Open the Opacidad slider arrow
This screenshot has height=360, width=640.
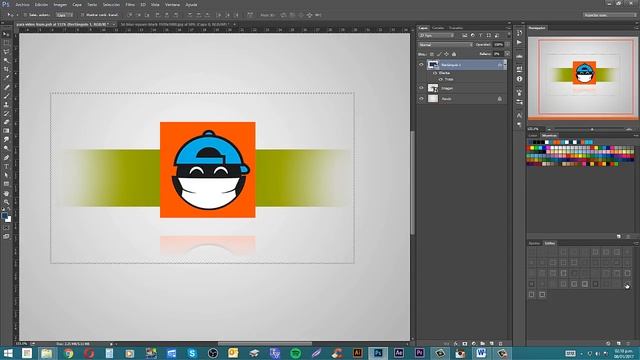507,44
